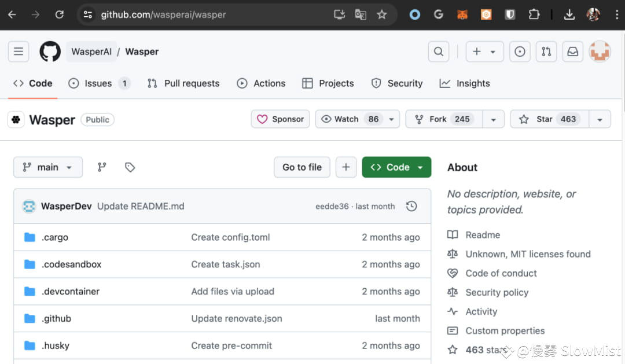Open the main branch selector dropdown
This screenshot has width=625, height=364.
pos(48,167)
